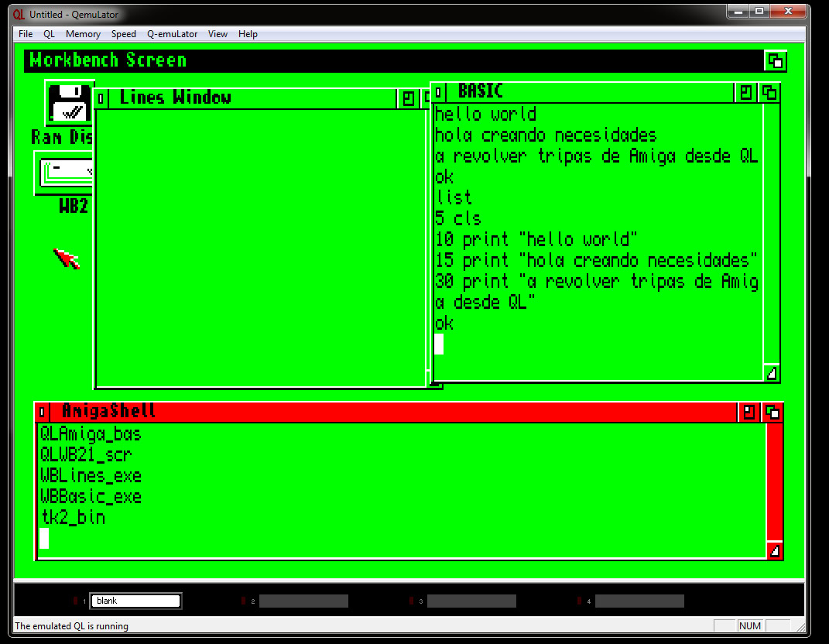Click the NUM indicator in status bar
Viewport: 829px width, 644px height.
pos(750,626)
